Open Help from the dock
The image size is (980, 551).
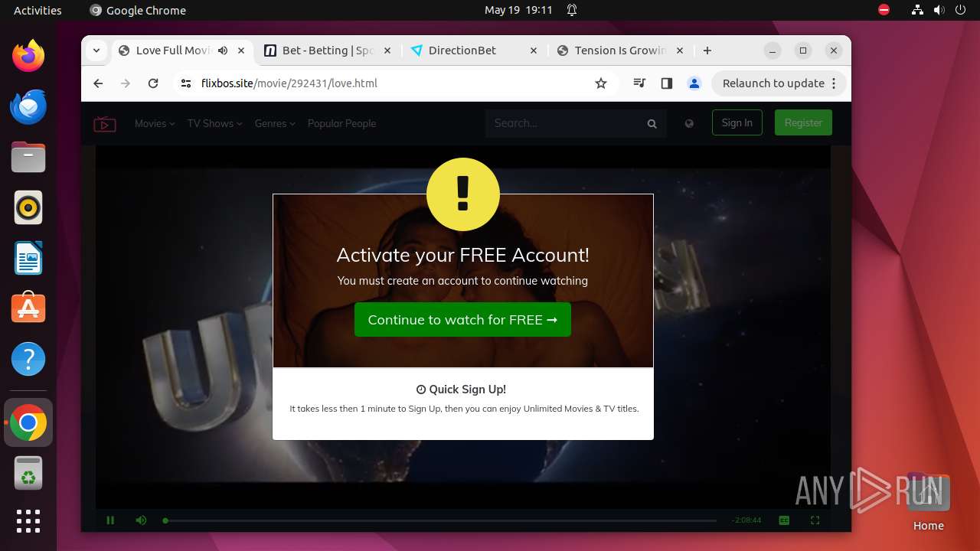[28, 359]
